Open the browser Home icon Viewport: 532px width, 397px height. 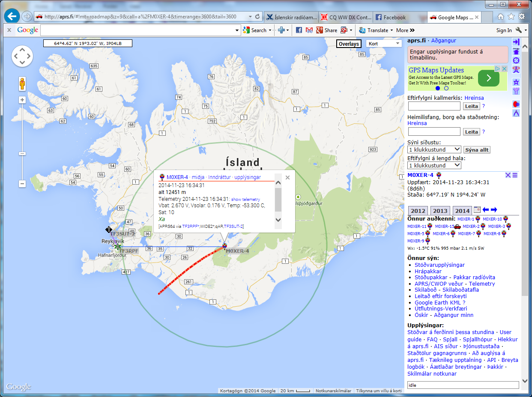(500, 17)
